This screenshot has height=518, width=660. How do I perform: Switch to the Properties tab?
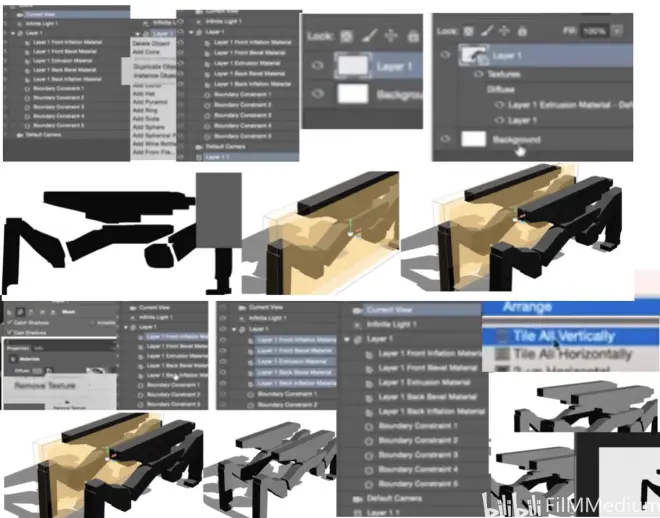click(18, 348)
